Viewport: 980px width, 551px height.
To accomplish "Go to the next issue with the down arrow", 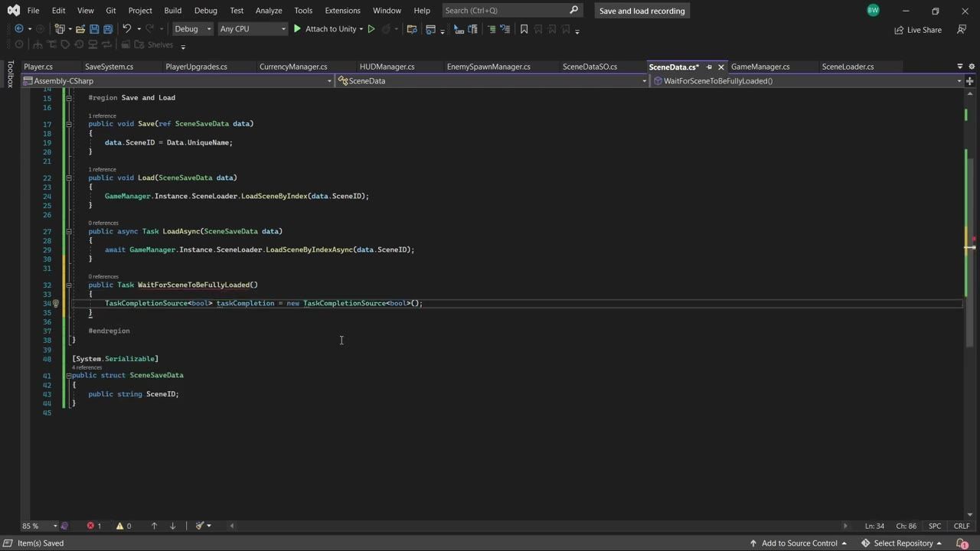I will pos(172,526).
